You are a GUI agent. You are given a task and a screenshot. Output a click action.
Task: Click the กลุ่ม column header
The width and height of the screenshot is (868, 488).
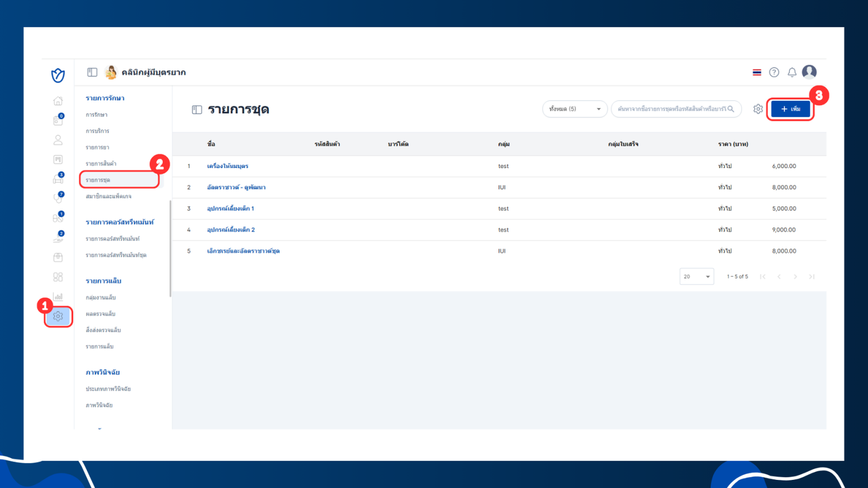pos(503,144)
